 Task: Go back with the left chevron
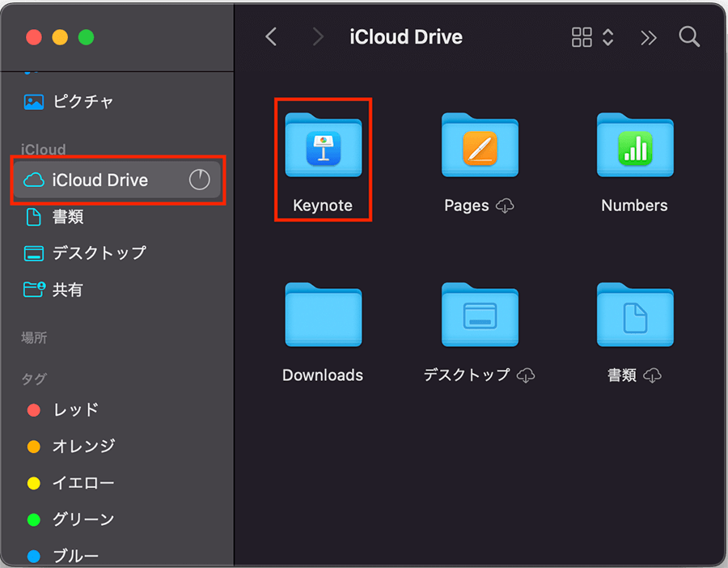271,37
